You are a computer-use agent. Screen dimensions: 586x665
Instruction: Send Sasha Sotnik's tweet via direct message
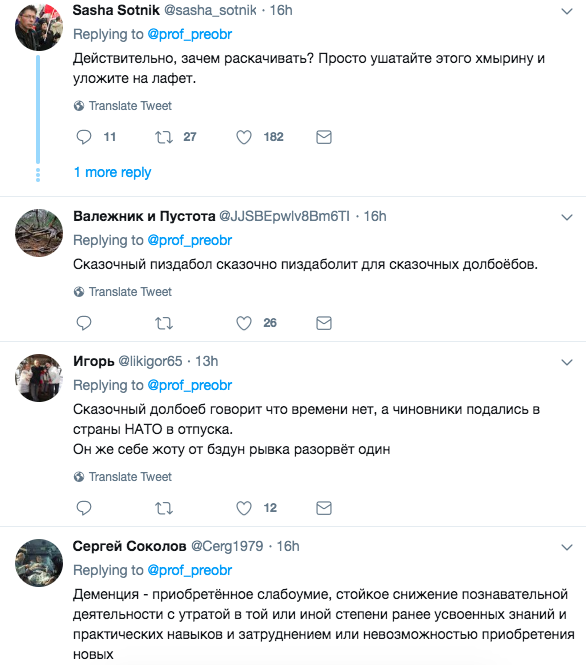[324, 137]
